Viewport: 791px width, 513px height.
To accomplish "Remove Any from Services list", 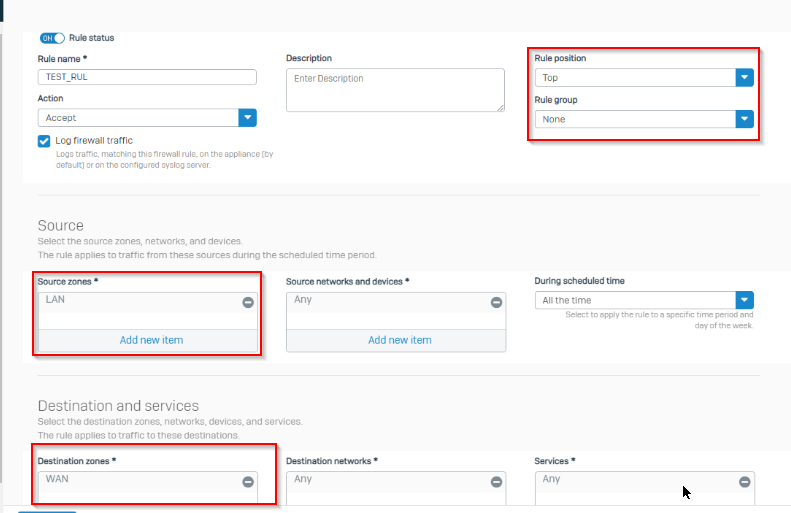I will click(x=745, y=482).
